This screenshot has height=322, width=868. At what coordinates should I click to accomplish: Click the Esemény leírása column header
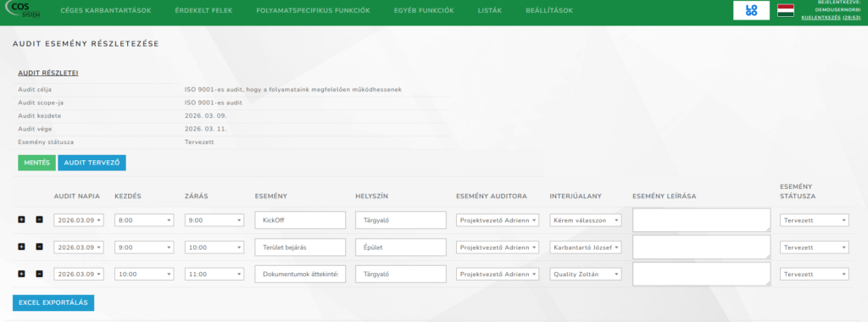tap(664, 196)
